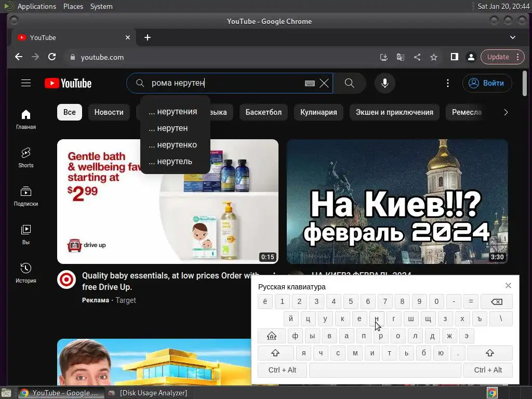Open the Chrome profile icon
The height and width of the screenshot is (399, 532).
point(471,57)
